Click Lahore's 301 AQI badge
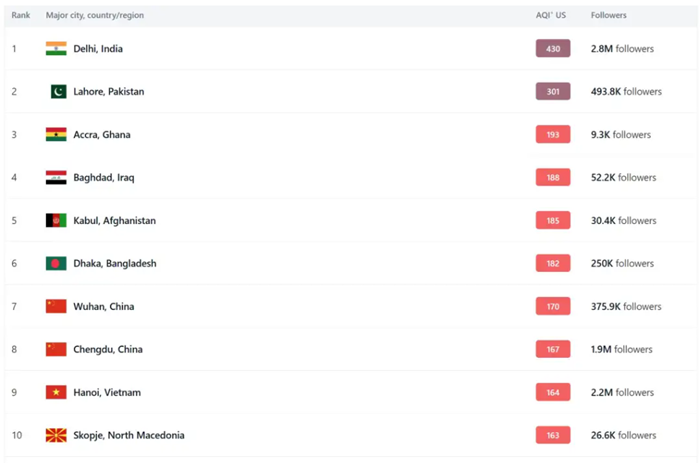The height and width of the screenshot is (463, 700). tap(553, 92)
